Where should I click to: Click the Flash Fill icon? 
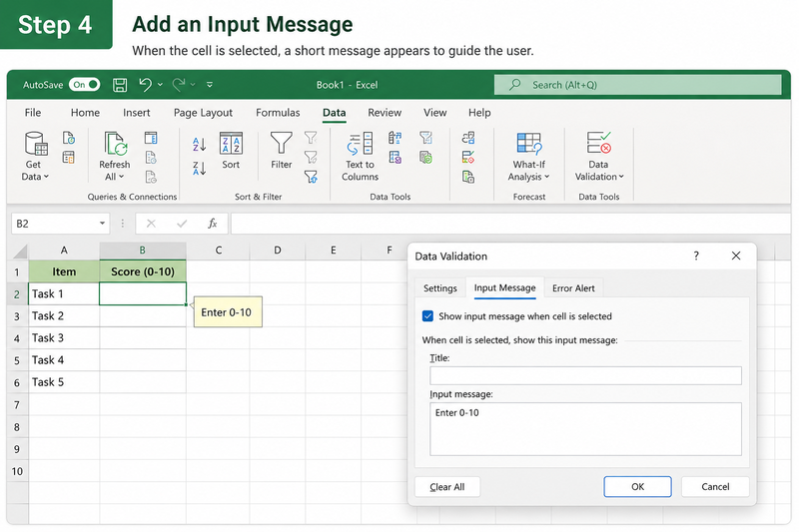click(x=395, y=138)
